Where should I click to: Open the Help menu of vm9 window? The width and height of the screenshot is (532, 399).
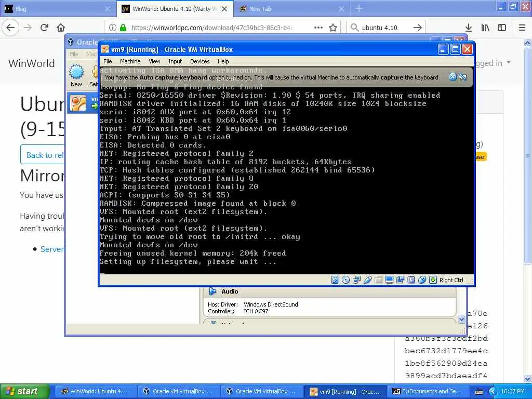pyautogui.click(x=223, y=61)
